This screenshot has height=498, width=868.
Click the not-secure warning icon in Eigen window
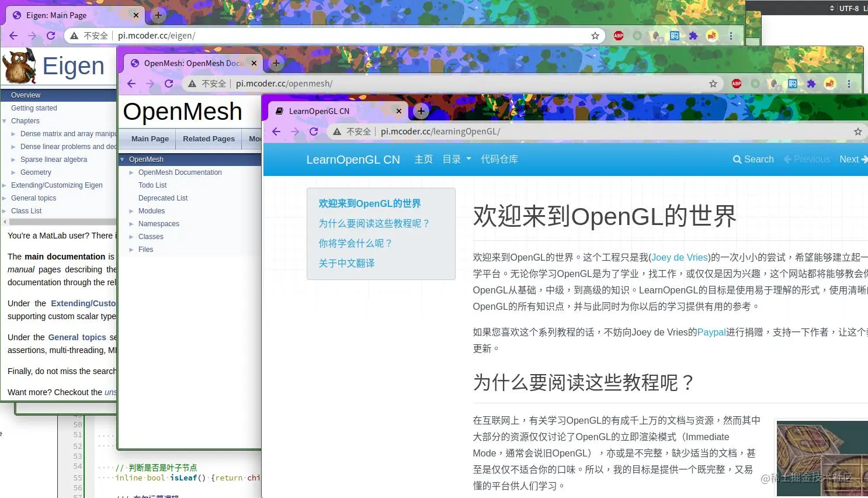pyautogui.click(x=74, y=36)
